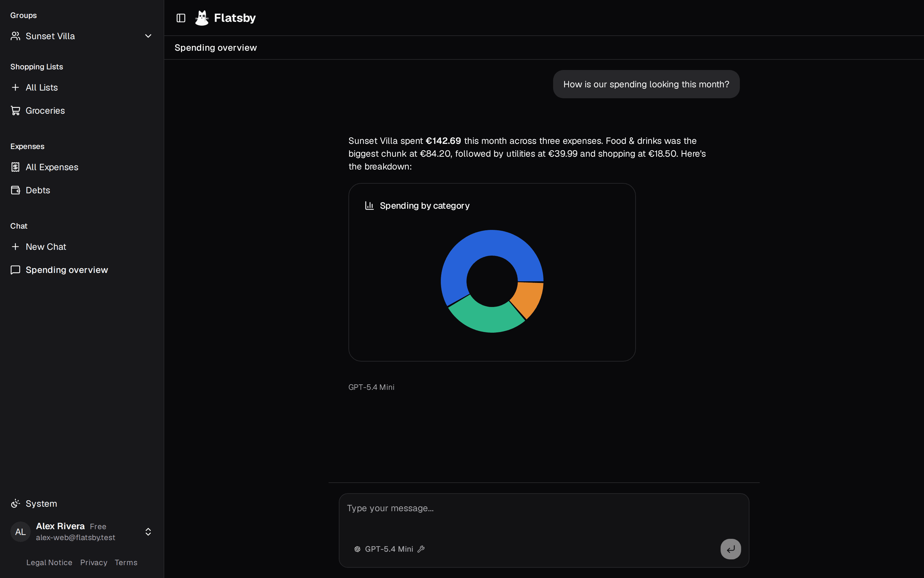Click the wrench tools icon beside GPT-5.4 Mini
This screenshot has height=578, width=924.
[421, 549]
